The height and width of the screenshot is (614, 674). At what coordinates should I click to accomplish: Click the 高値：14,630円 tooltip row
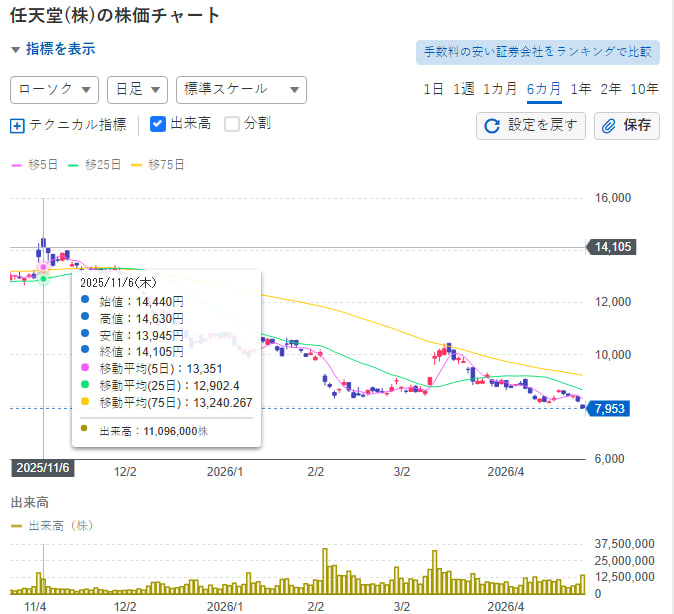132,319
